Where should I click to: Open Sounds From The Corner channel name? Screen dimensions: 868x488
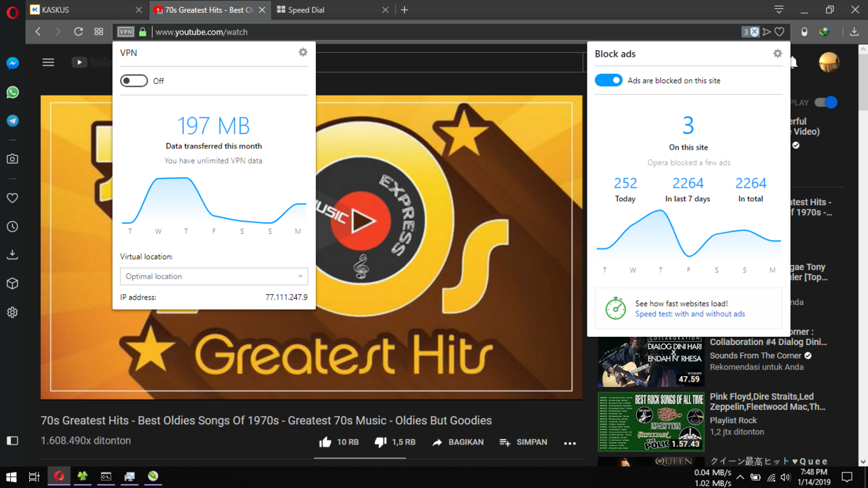[x=755, y=355]
